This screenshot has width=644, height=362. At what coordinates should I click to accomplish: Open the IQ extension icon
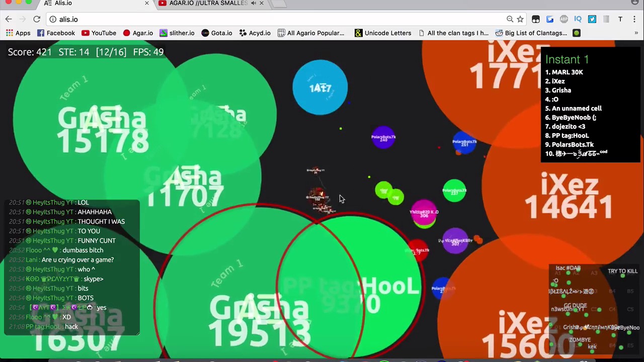pyautogui.click(x=578, y=19)
